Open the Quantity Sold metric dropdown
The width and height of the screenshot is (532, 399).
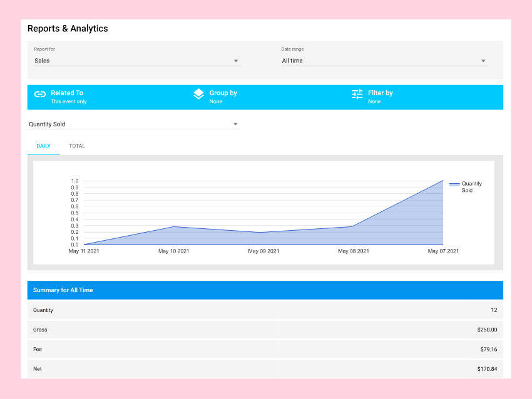point(133,124)
